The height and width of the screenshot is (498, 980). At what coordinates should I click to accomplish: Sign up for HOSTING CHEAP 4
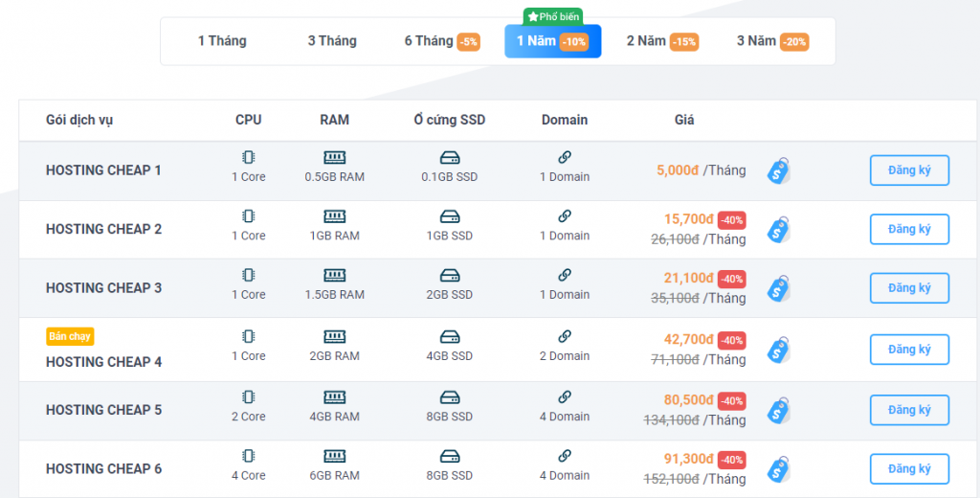[909, 350]
